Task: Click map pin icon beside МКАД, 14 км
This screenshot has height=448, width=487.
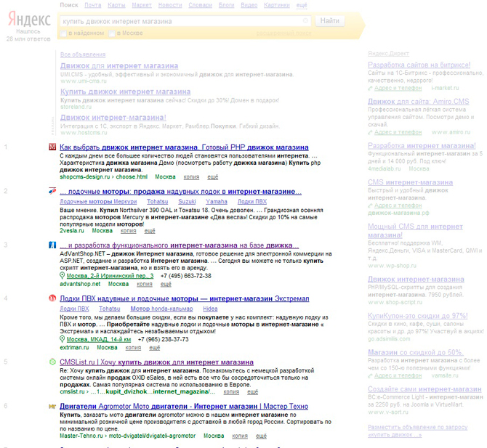Action: coord(63,339)
